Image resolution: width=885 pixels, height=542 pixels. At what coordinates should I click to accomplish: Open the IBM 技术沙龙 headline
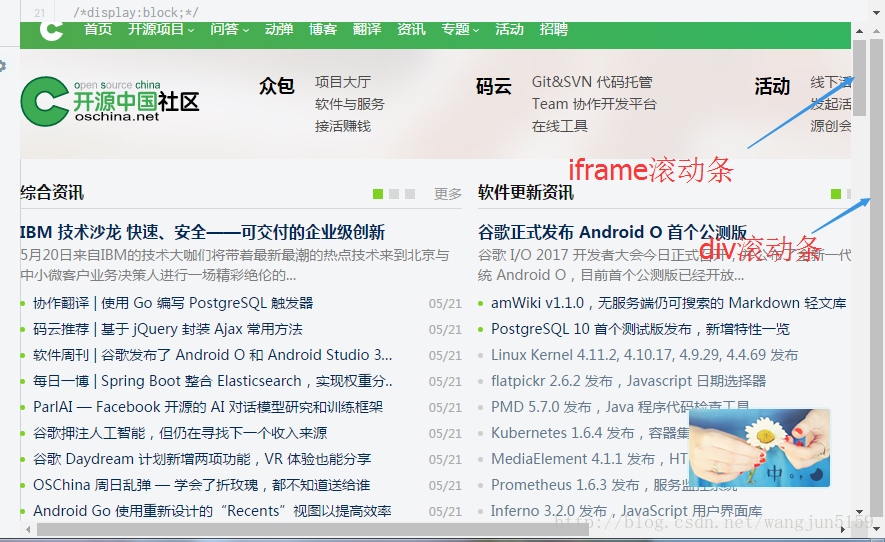coord(203,232)
